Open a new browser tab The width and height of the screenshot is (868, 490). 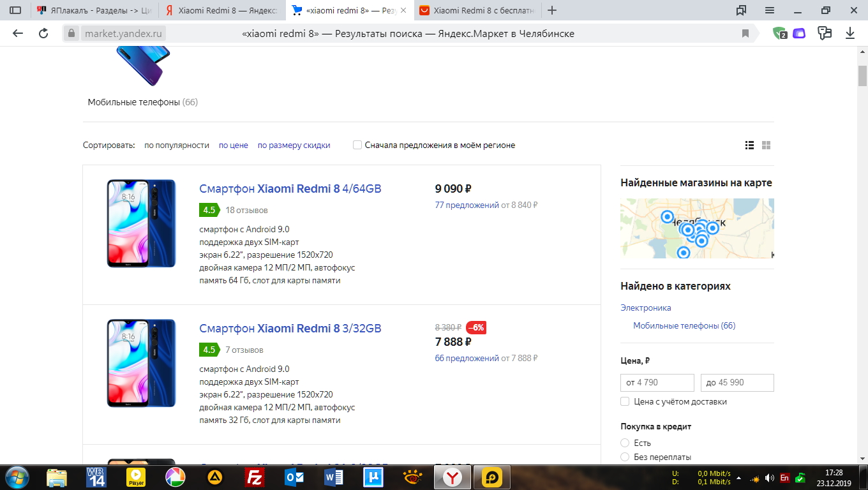point(552,10)
